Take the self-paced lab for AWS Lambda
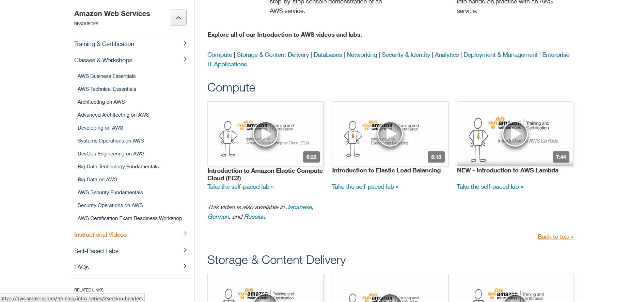Screen dimensions: 644x302 490,187
